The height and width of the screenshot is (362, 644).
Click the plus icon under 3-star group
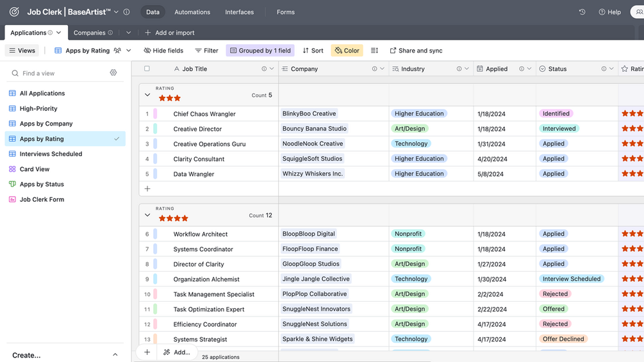point(147,188)
